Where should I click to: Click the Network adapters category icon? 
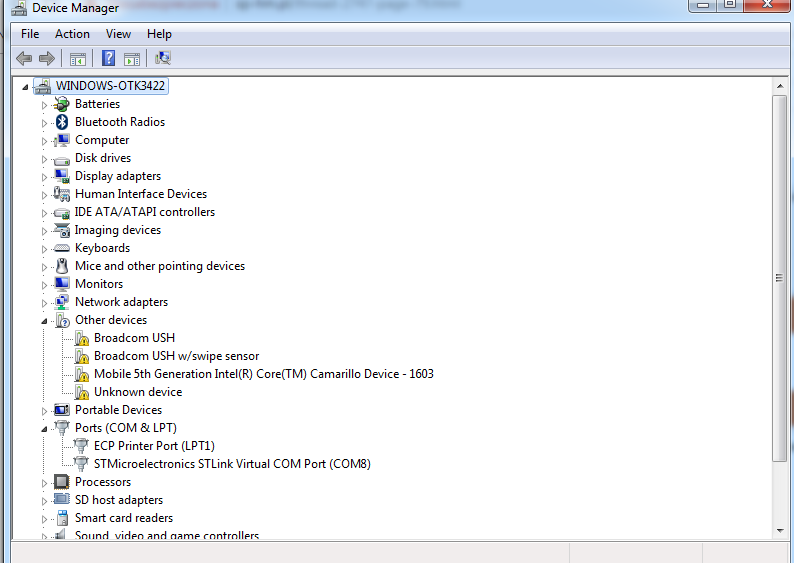(62, 302)
